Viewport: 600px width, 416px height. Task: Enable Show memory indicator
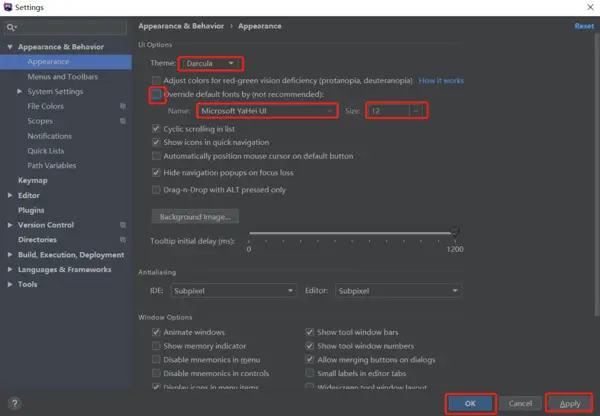[156, 346]
